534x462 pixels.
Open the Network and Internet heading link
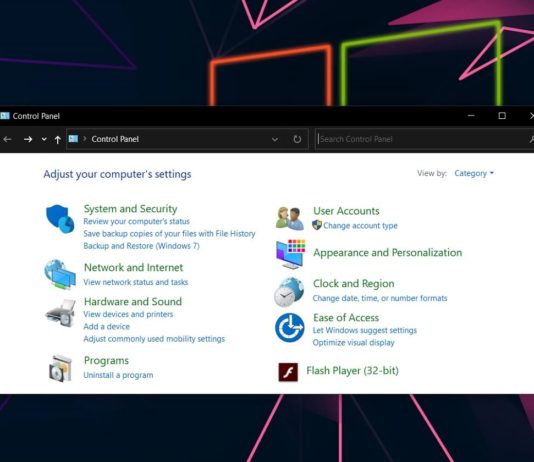pos(134,267)
